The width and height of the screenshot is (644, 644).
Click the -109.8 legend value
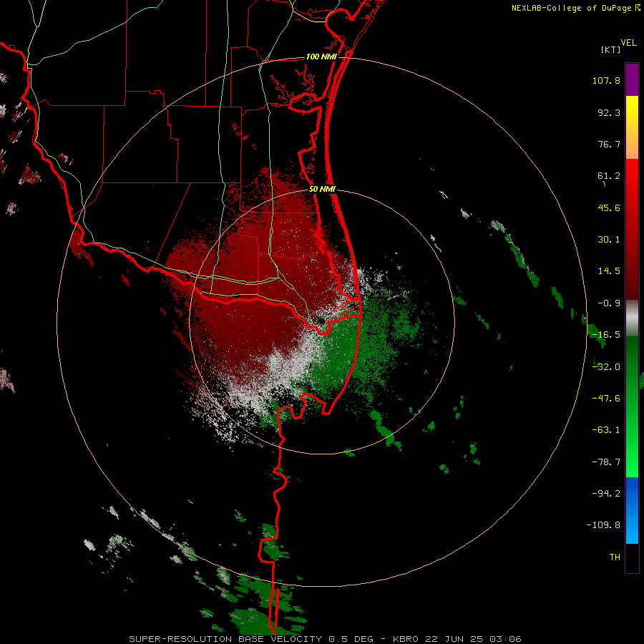tap(603, 525)
